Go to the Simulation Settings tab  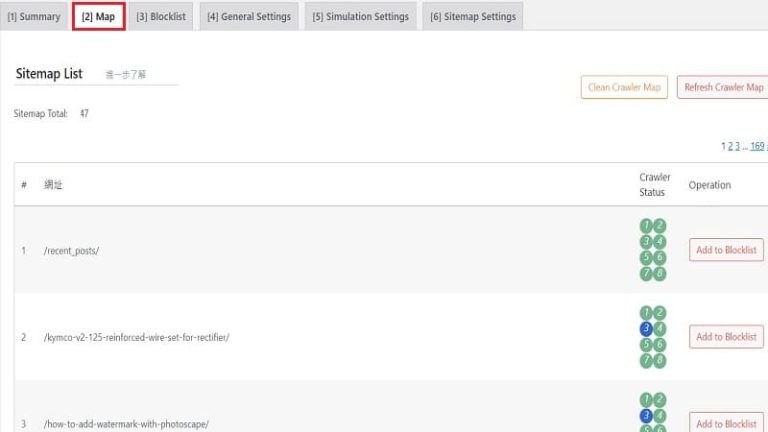point(360,17)
